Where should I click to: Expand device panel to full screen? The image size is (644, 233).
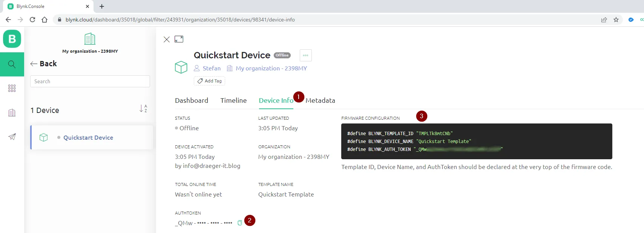pyautogui.click(x=179, y=39)
